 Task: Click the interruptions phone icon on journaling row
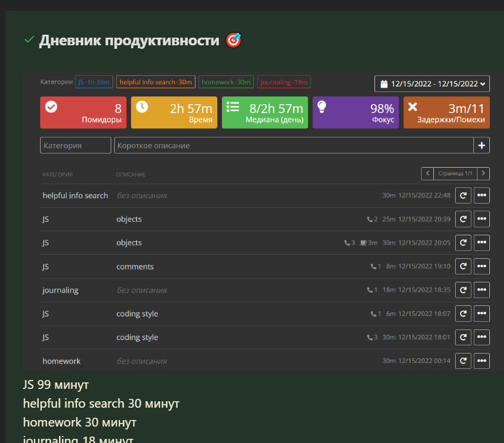(x=370, y=290)
